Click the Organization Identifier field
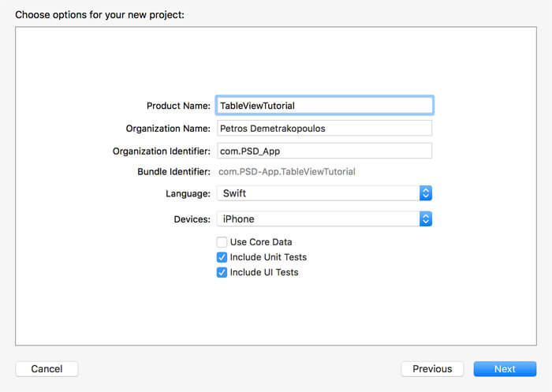The width and height of the screenshot is (552, 392). (x=324, y=151)
